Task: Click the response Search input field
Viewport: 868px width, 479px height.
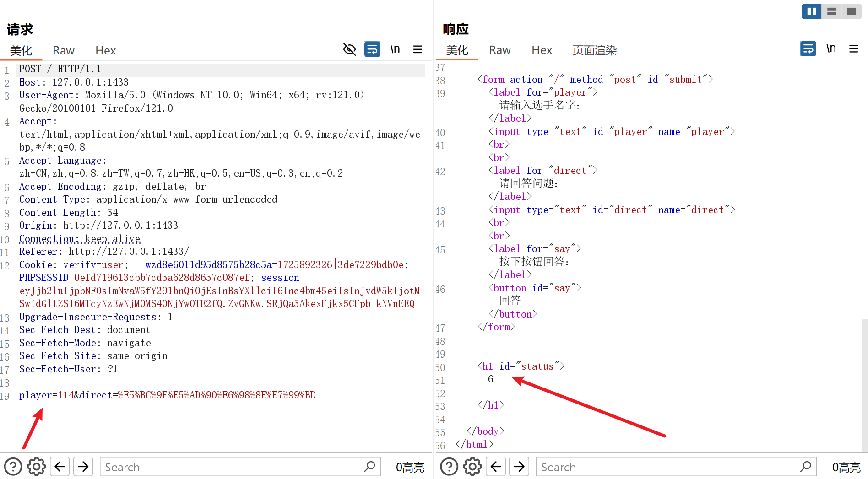Action: 668,467
